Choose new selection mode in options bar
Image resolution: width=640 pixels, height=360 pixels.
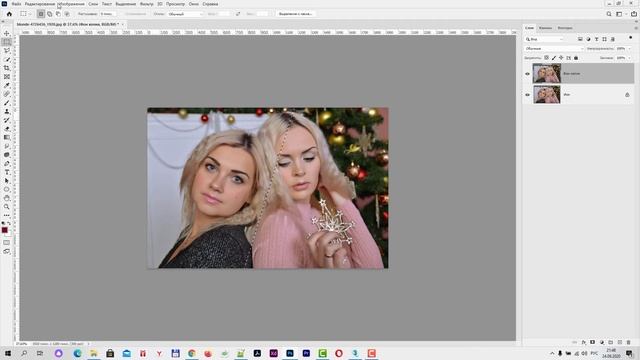(x=41, y=14)
